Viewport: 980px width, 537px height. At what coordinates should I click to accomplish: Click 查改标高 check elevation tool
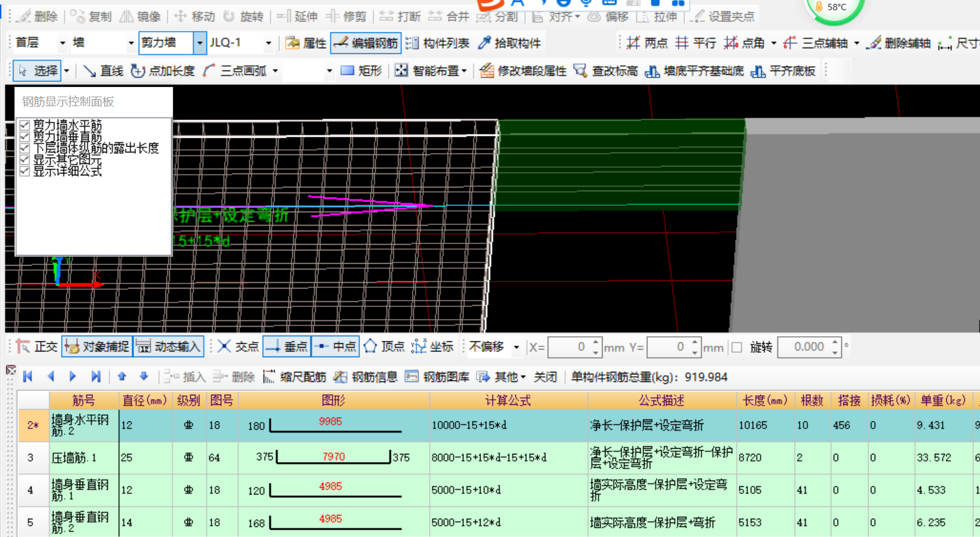click(606, 71)
